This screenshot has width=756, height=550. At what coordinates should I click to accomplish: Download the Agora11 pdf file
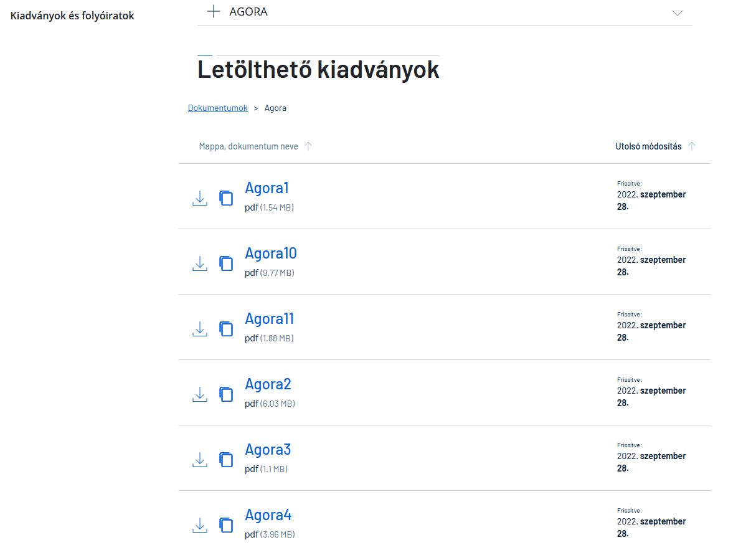[199, 329]
